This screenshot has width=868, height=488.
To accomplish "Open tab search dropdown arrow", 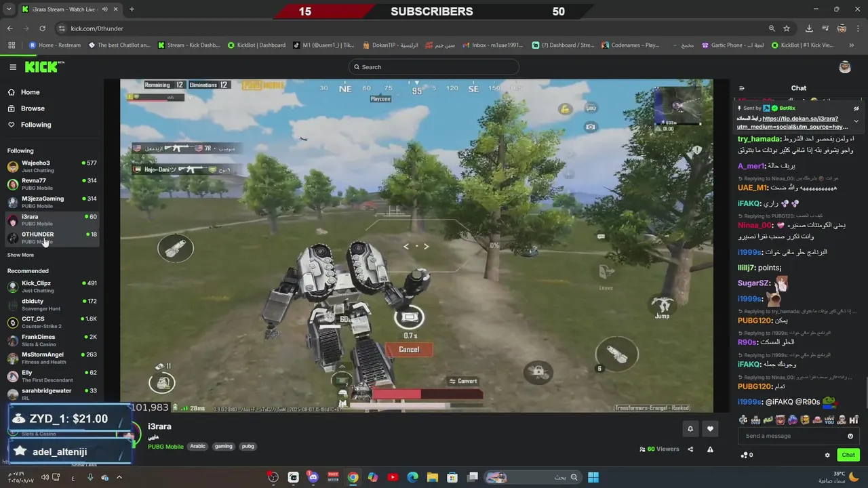I will [9, 9].
